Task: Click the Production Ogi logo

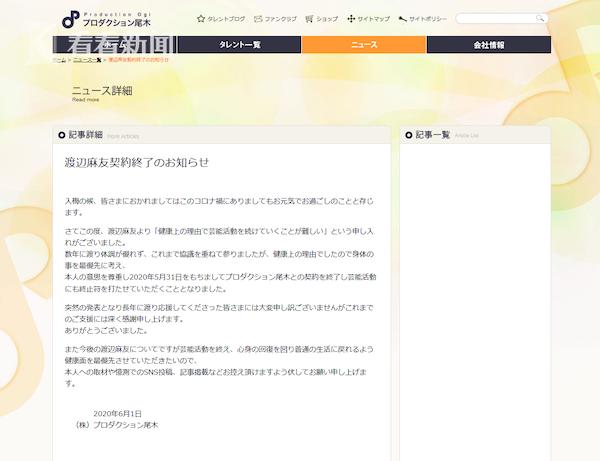Action: pyautogui.click(x=106, y=20)
